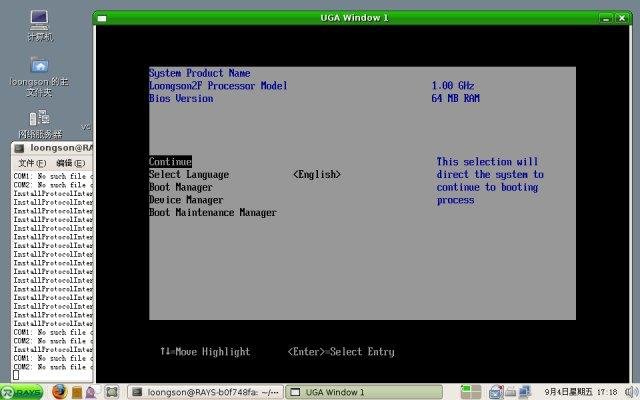Click the <Enter>=Select Entry hint text

pyautogui.click(x=341, y=351)
